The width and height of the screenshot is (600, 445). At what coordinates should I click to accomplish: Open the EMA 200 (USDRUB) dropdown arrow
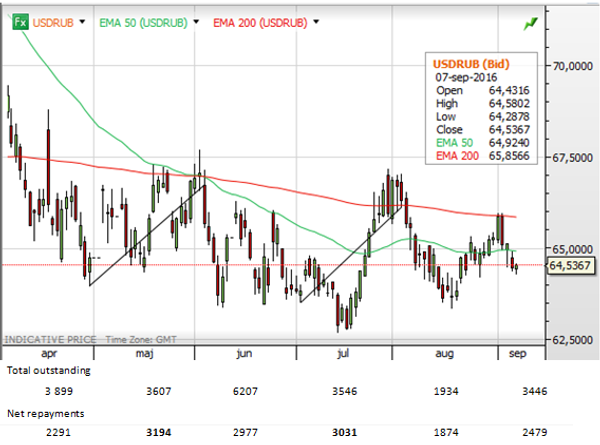coord(316,22)
